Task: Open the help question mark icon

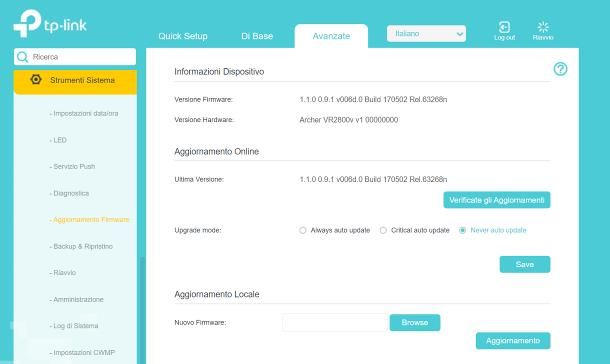Action: coord(560,69)
